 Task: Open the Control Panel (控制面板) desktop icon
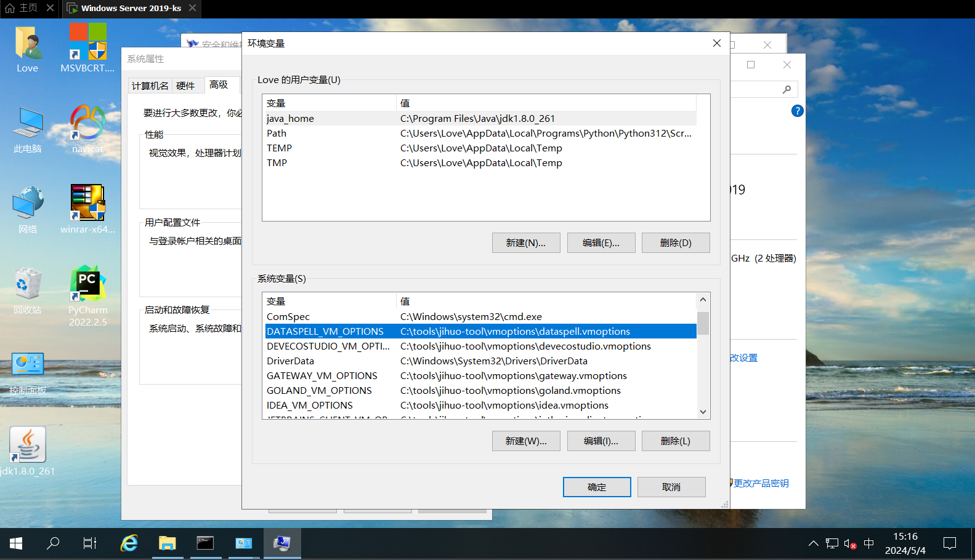coord(28,372)
